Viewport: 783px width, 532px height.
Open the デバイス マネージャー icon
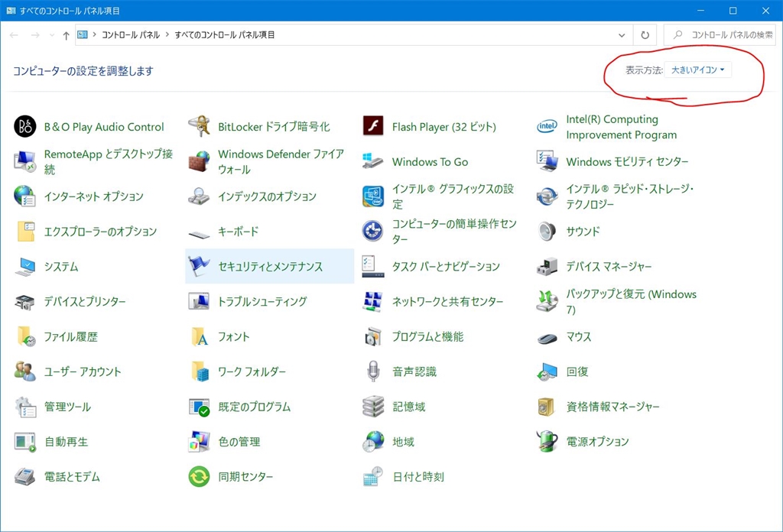point(547,267)
